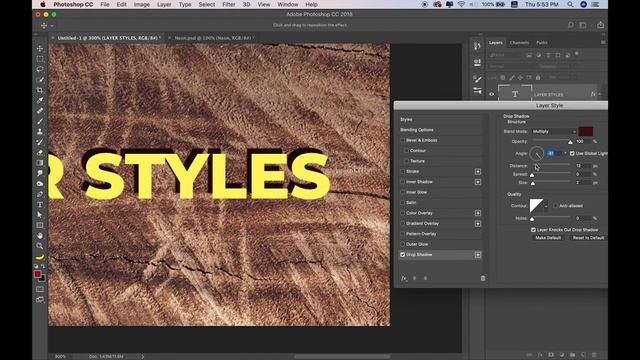
Task: Switch to the Neon.psd document tab
Action: [x=212, y=38]
